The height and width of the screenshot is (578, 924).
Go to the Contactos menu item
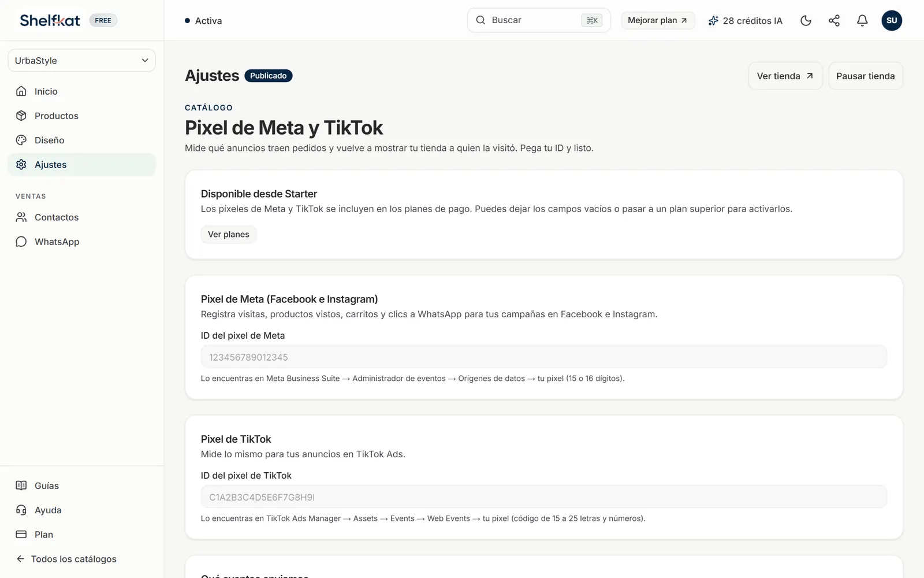tap(81, 217)
